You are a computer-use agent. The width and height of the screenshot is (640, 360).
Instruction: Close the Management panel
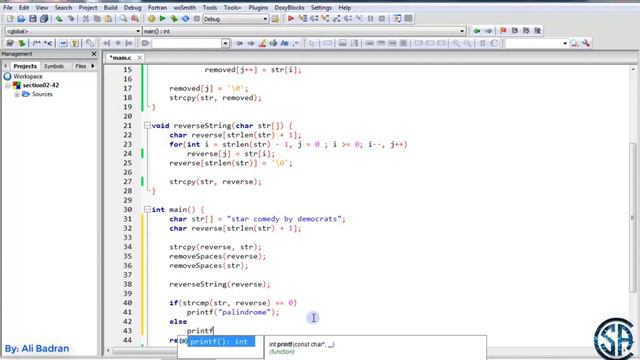[94, 54]
